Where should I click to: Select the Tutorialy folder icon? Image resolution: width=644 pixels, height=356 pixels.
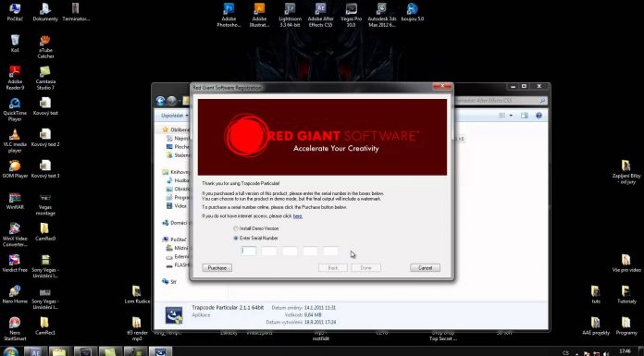(x=625, y=295)
